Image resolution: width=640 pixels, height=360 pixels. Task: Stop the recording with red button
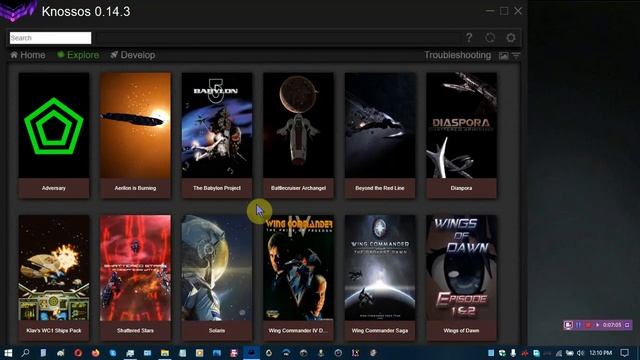coord(588,325)
